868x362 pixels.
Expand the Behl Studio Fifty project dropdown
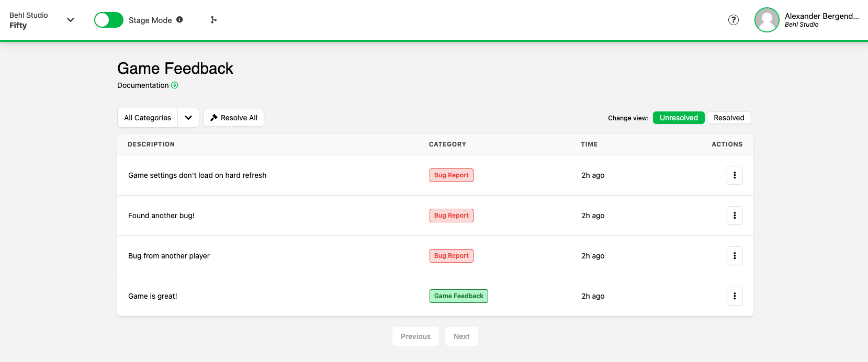pyautogui.click(x=71, y=20)
